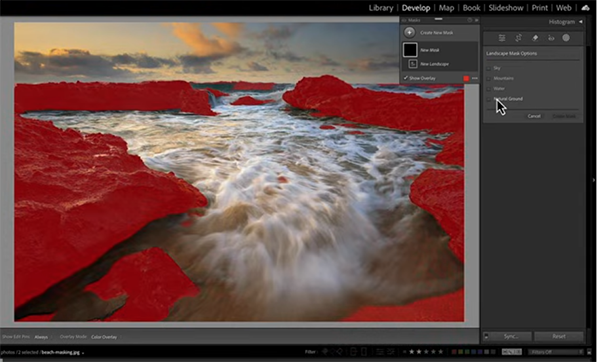Select the circular Masking tool icon

[566, 38]
